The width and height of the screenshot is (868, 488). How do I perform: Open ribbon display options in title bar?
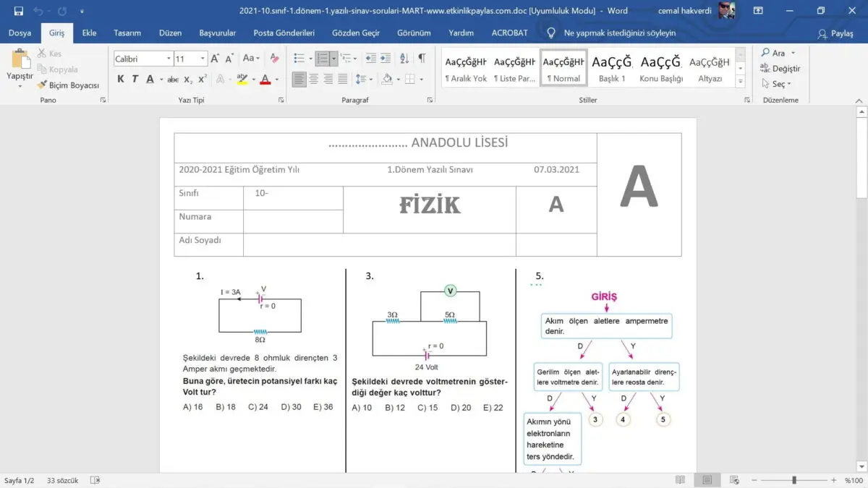[x=757, y=11]
